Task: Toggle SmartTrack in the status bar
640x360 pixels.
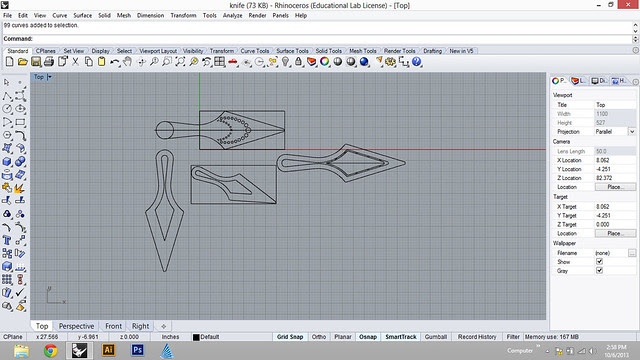Action: click(x=401, y=337)
